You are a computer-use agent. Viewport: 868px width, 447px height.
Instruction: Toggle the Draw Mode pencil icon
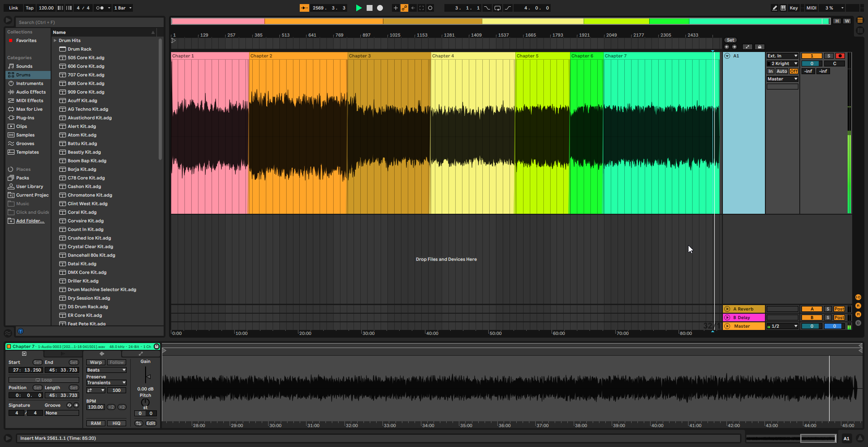774,8
